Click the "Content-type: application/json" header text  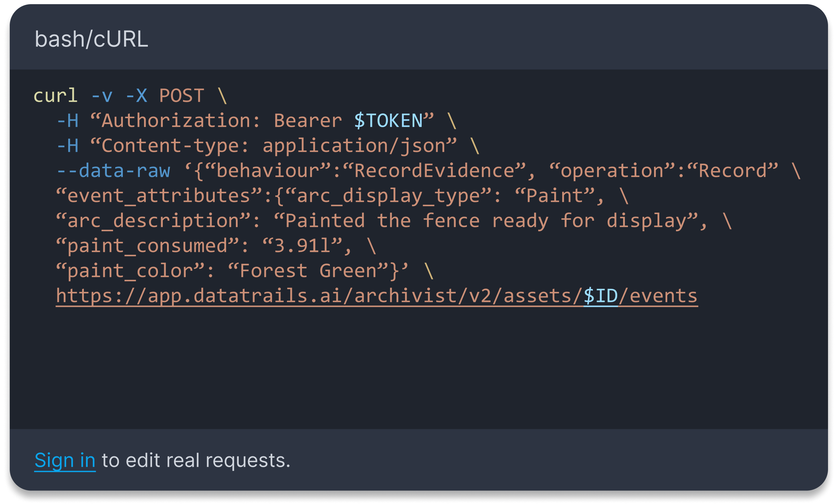273,146
